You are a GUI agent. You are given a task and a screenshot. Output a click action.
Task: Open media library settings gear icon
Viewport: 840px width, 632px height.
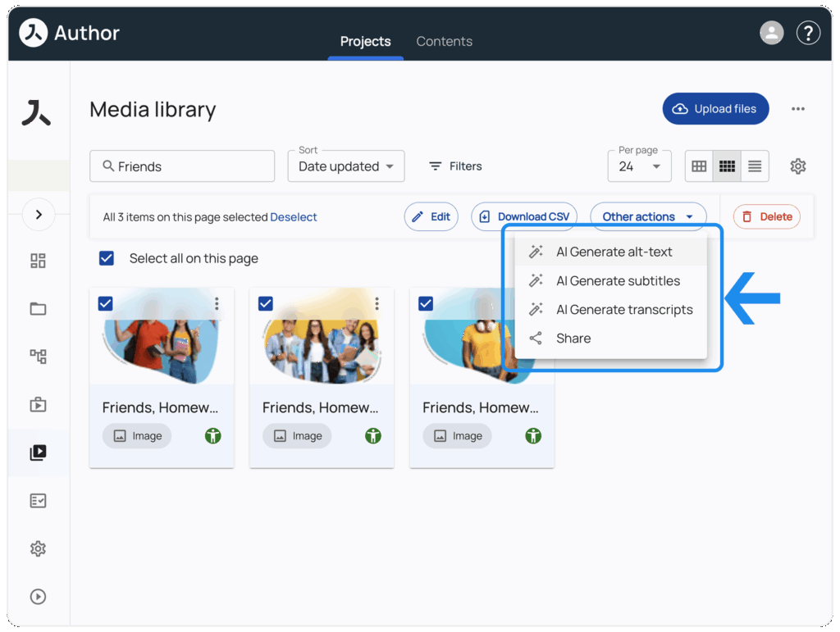click(797, 166)
